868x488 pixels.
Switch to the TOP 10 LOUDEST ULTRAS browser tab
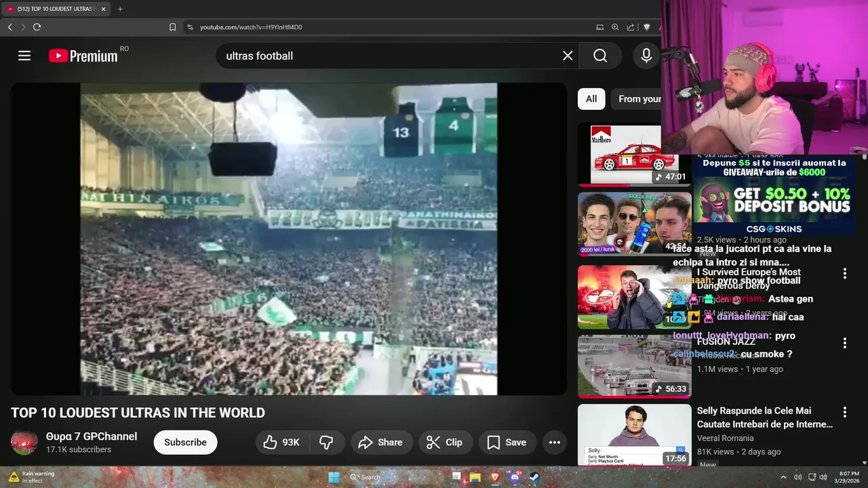point(54,9)
